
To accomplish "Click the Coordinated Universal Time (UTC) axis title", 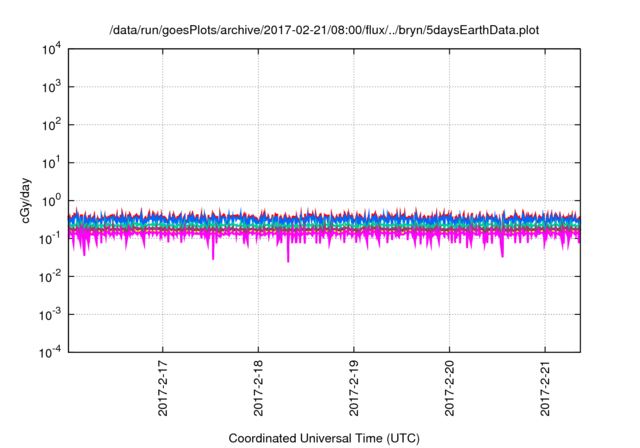I will click(x=324, y=439).
